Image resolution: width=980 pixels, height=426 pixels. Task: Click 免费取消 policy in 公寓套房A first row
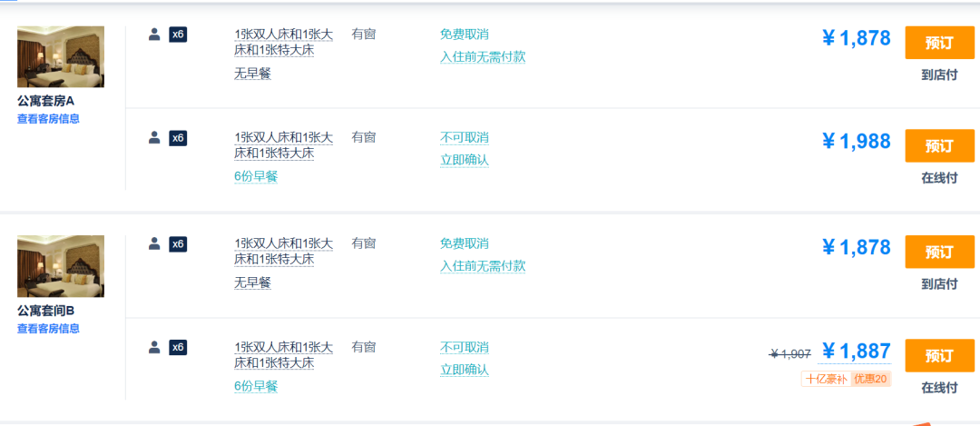pyautogui.click(x=465, y=35)
